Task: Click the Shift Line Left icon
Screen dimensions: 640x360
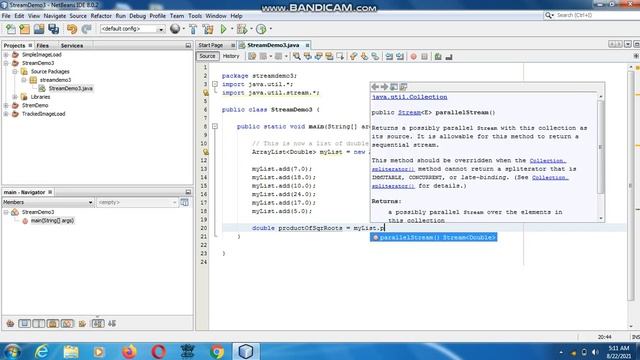Action: pyautogui.click(x=389, y=57)
